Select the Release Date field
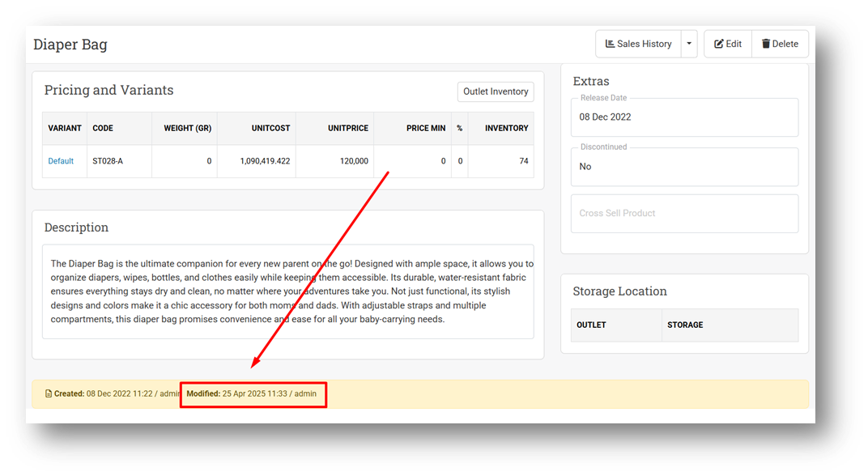Image resolution: width=868 pixels, height=476 pixels. [684, 117]
